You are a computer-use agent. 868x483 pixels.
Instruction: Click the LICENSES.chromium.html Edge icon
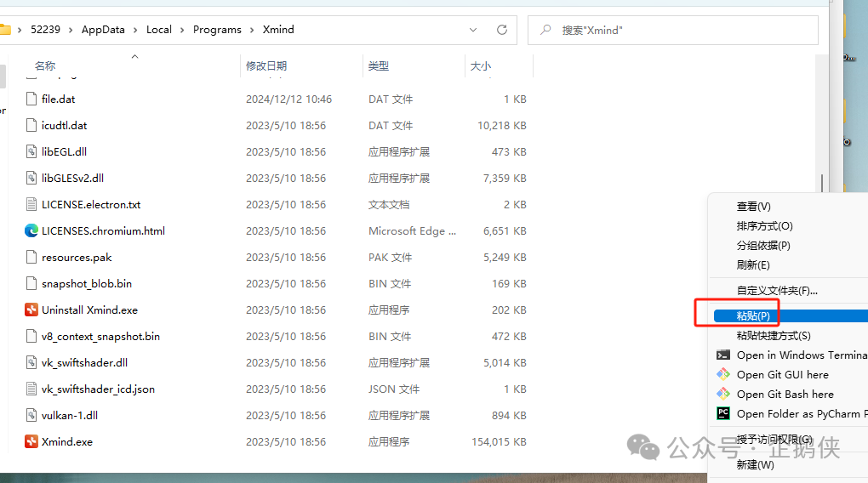(x=31, y=230)
